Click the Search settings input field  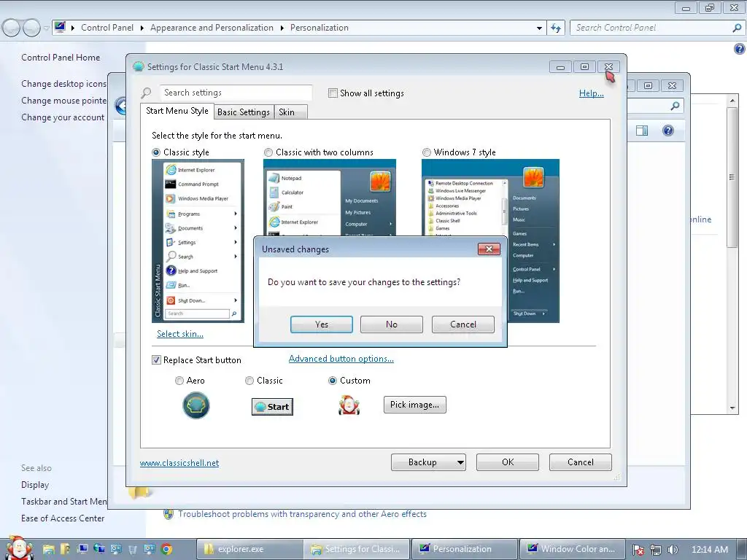point(236,93)
